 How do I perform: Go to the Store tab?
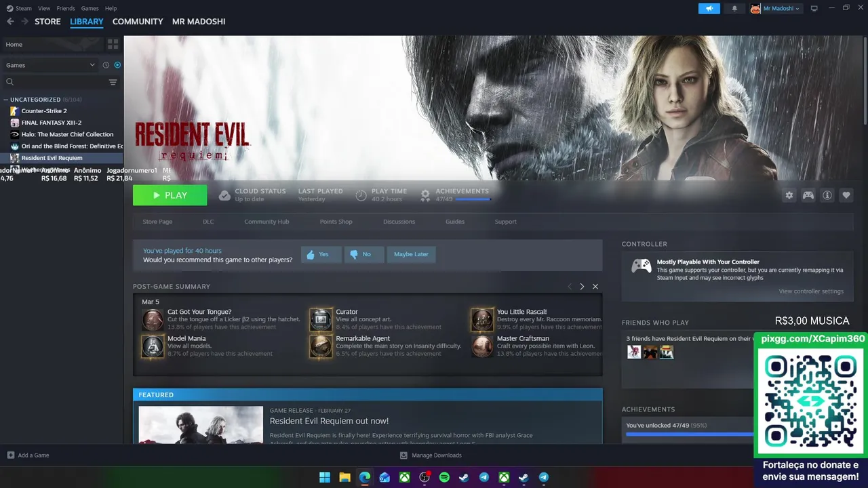point(47,22)
